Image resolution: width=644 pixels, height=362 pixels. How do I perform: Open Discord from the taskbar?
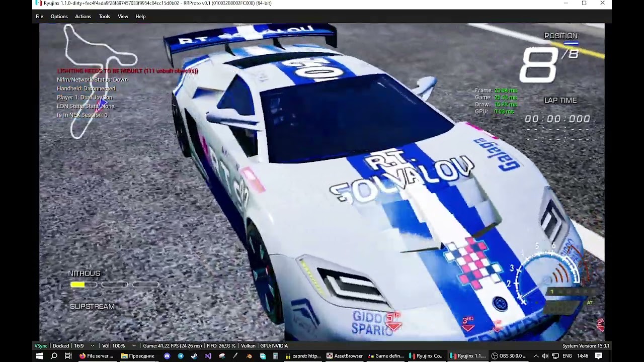pyautogui.click(x=167, y=356)
